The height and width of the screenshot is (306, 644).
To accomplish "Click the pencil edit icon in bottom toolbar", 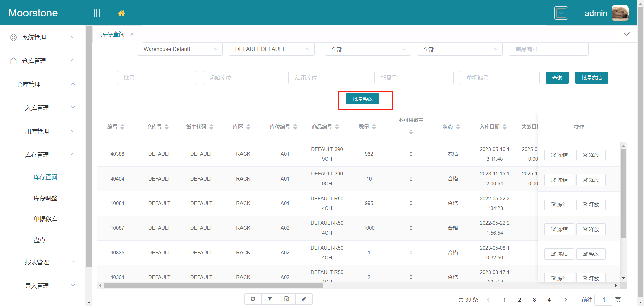I will coord(304,299).
